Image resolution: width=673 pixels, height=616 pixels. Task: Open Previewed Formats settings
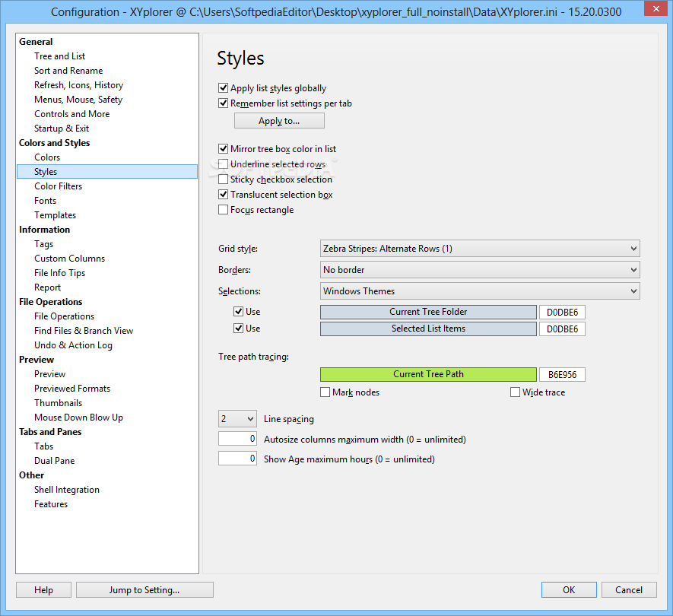coord(72,389)
